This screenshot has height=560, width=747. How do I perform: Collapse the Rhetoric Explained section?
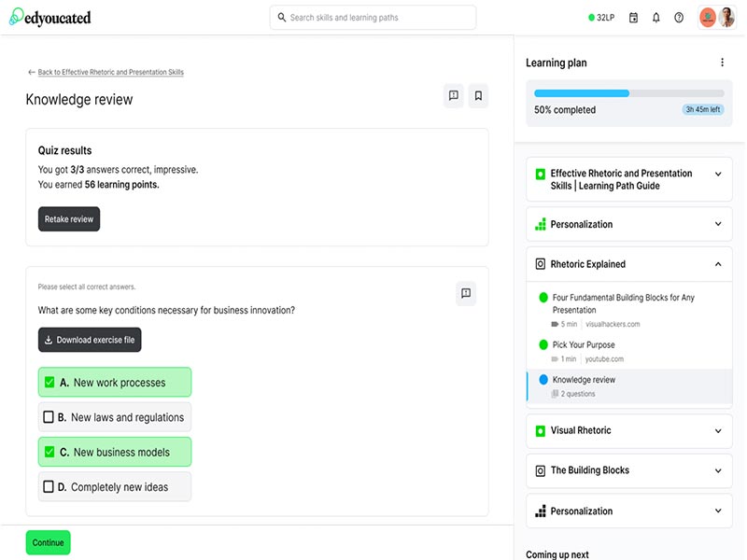717,264
